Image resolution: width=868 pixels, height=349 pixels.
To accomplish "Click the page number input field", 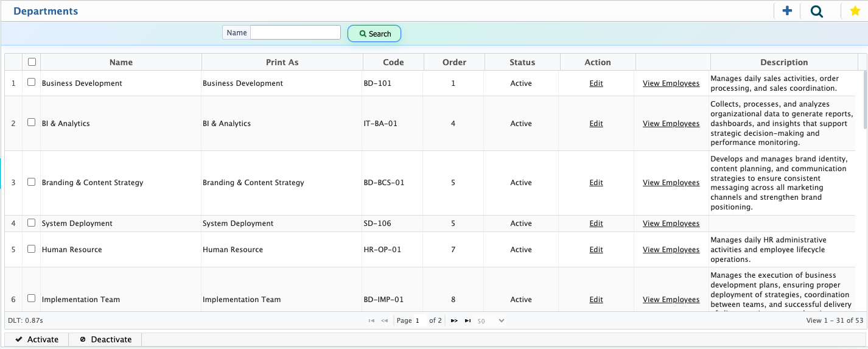I will click(420, 320).
